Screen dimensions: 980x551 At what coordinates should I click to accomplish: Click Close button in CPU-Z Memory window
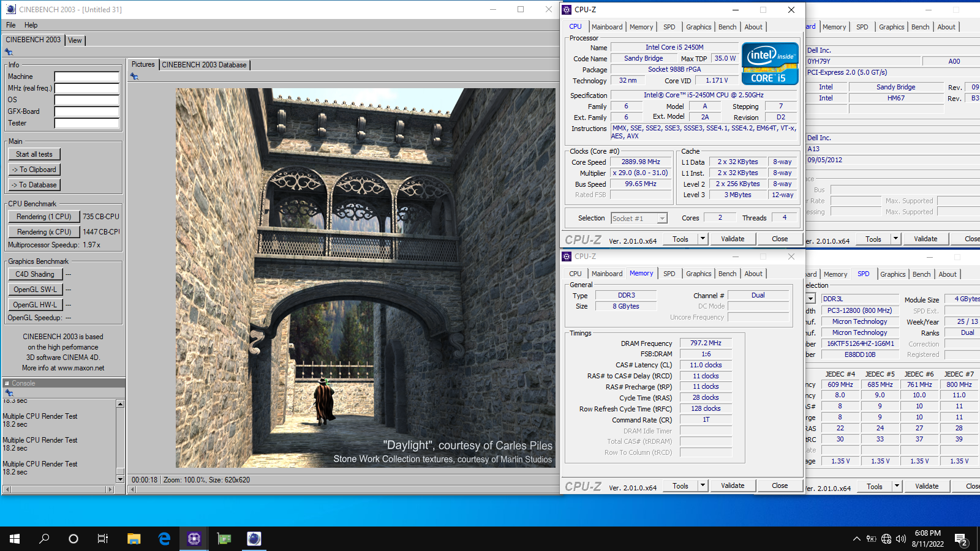[780, 485]
